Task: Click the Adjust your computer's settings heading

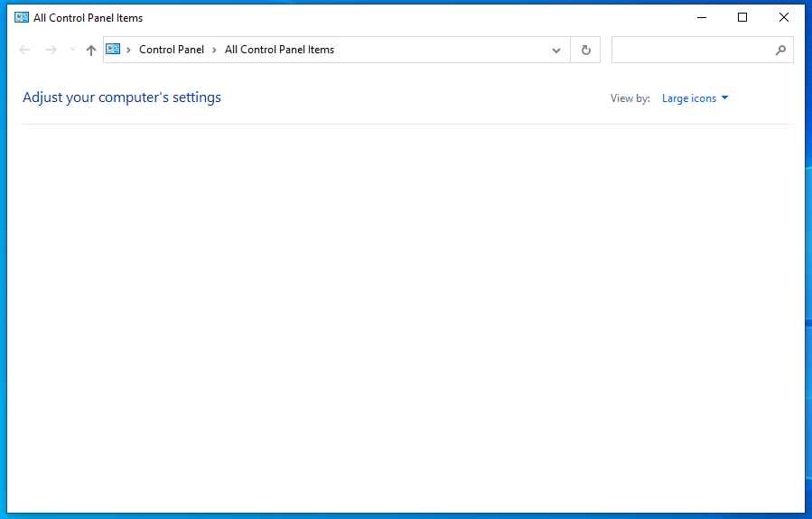Action: (x=122, y=97)
